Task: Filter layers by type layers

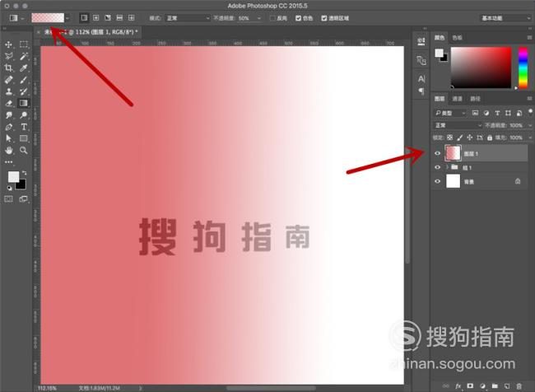Action: pos(497,113)
